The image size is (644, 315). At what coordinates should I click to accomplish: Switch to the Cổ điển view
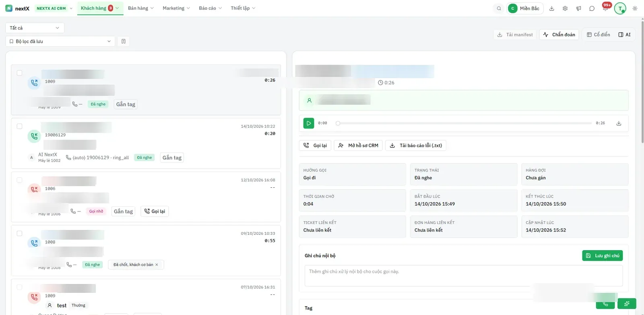point(598,35)
